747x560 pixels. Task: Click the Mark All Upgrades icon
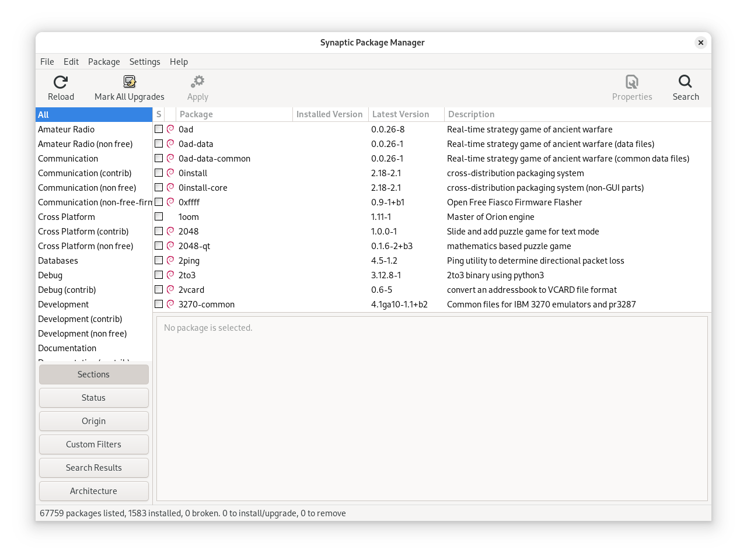click(130, 82)
